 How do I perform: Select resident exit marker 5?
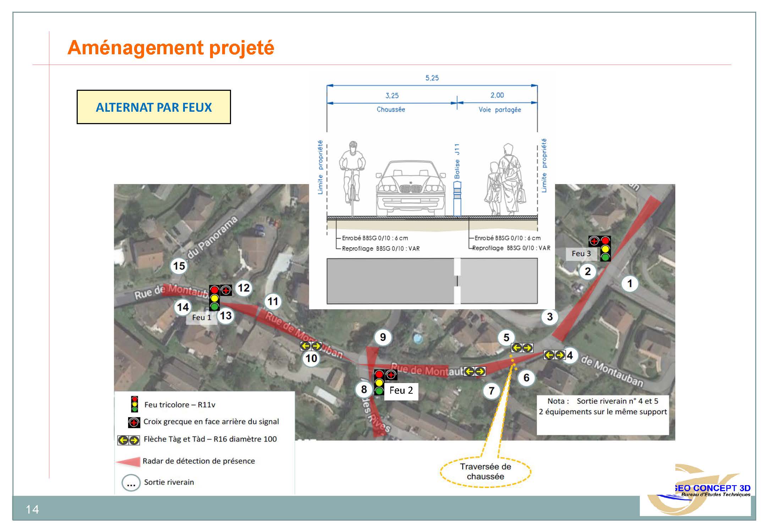pos(506,337)
